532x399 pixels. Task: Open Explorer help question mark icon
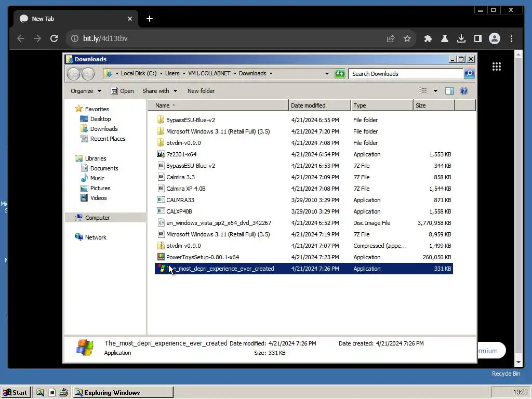pos(464,91)
